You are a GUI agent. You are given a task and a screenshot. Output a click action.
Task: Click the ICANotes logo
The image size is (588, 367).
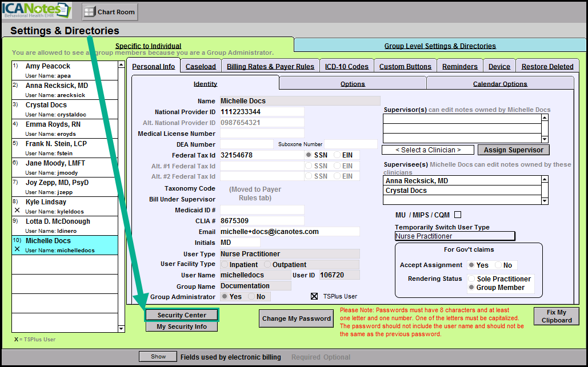click(36, 10)
